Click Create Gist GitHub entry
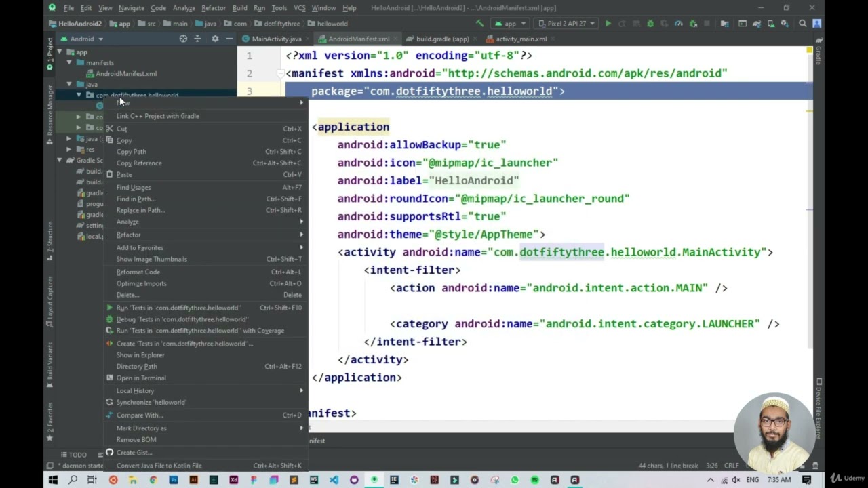Image resolution: width=868 pixels, height=488 pixels. pos(206,453)
